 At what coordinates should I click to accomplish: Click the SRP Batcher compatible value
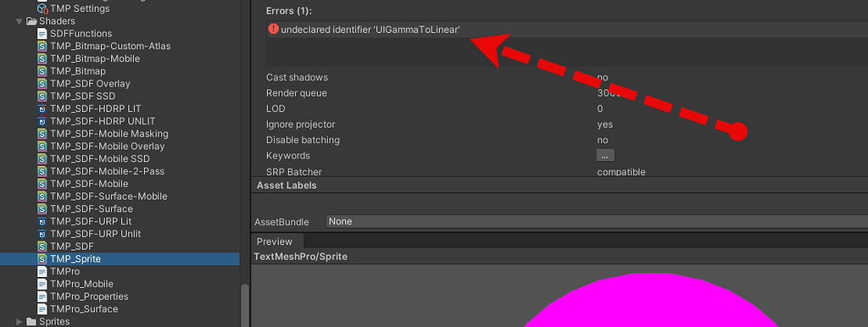(621, 172)
